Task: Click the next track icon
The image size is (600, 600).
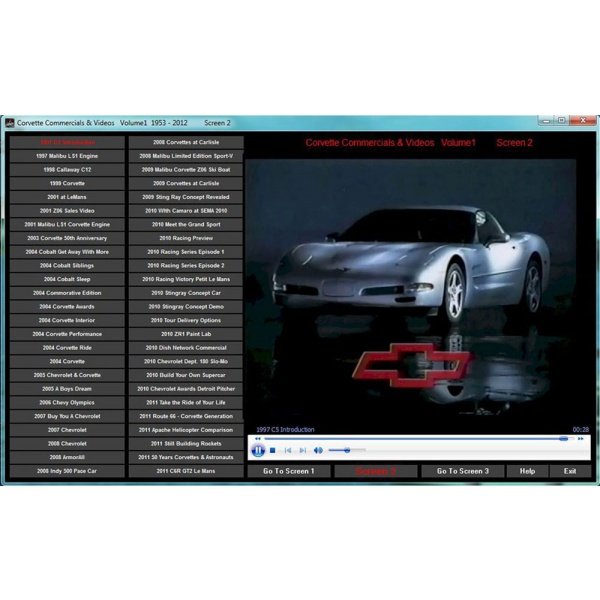Action: pos(302,450)
